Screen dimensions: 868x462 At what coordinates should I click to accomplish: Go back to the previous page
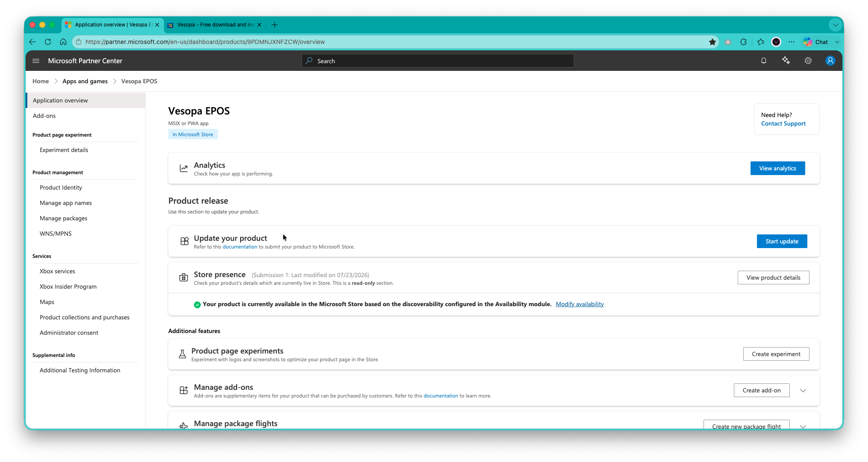(32, 42)
